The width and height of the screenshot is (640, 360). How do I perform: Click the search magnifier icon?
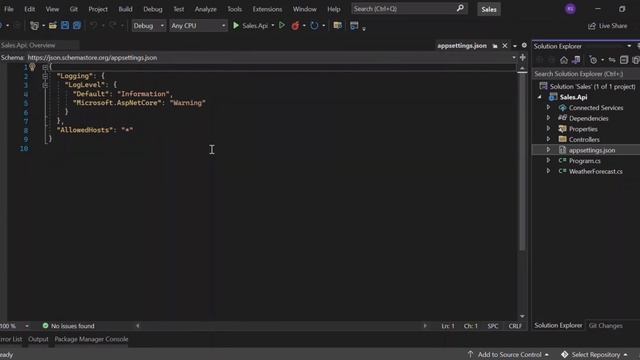[x=460, y=8]
